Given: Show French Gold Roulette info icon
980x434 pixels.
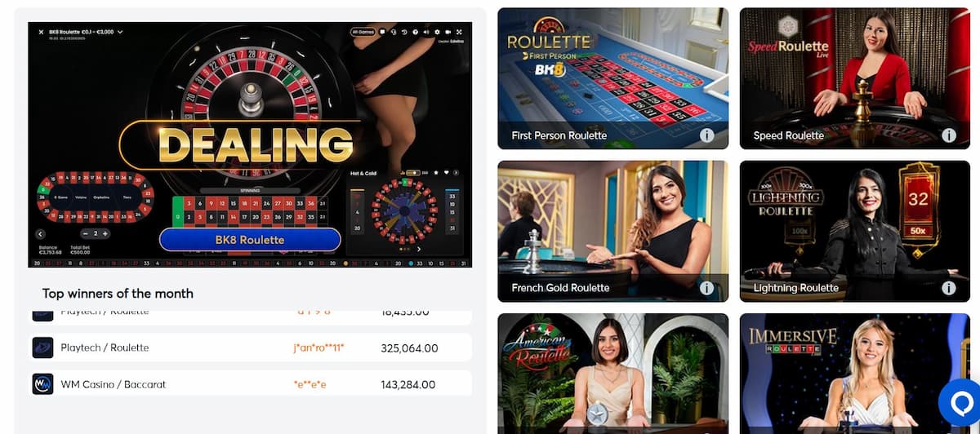Looking at the screenshot, I should point(706,288).
